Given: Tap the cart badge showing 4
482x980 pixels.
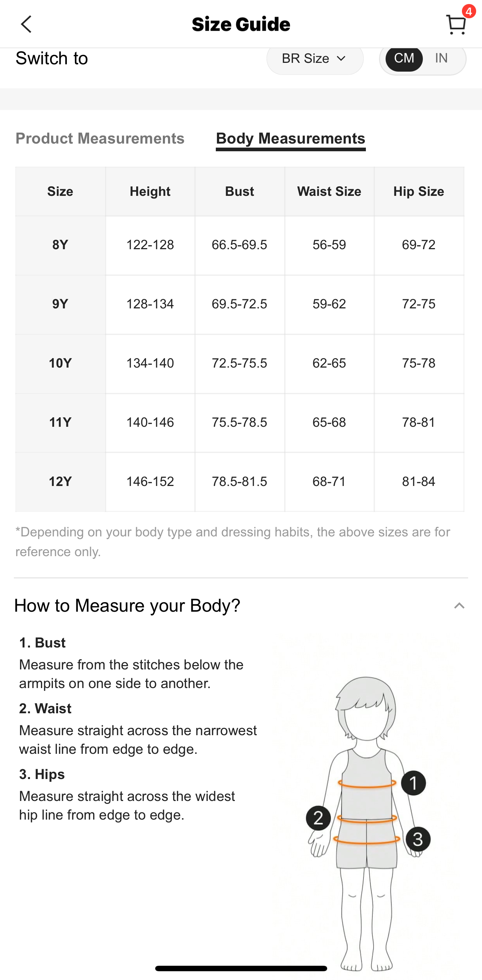Looking at the screenshot, I should pyautogui.click(x=469, y=11).
